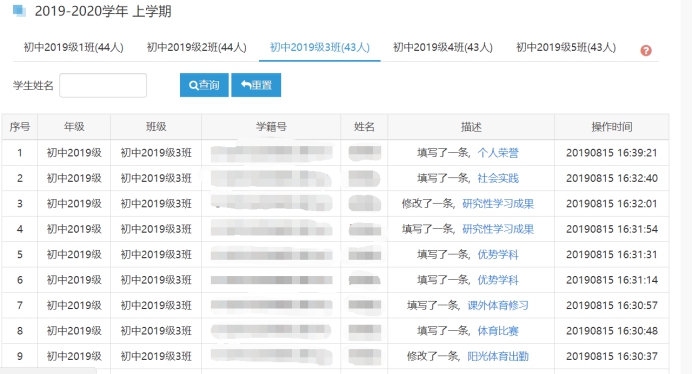Click the 描述 column header
This screenshot has height=374, width=693.
click(471, 127)
